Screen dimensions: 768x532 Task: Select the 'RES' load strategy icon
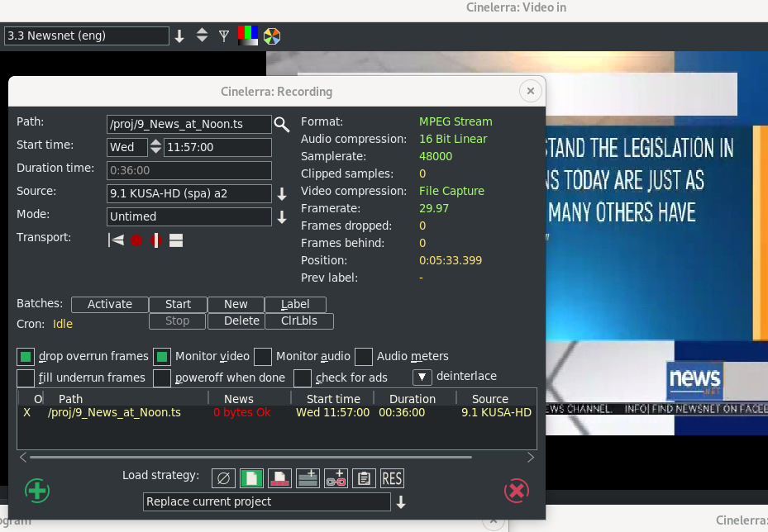point(392,478)
